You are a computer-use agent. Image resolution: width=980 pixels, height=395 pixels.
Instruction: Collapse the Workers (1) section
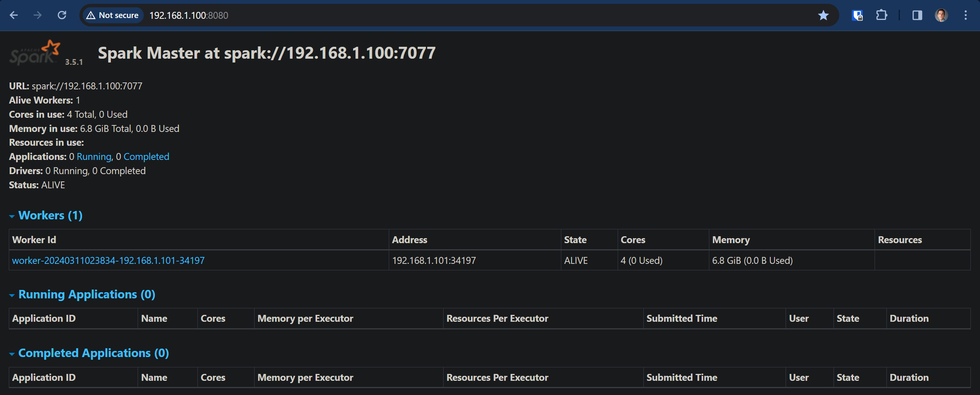click(x=46, y=215)
